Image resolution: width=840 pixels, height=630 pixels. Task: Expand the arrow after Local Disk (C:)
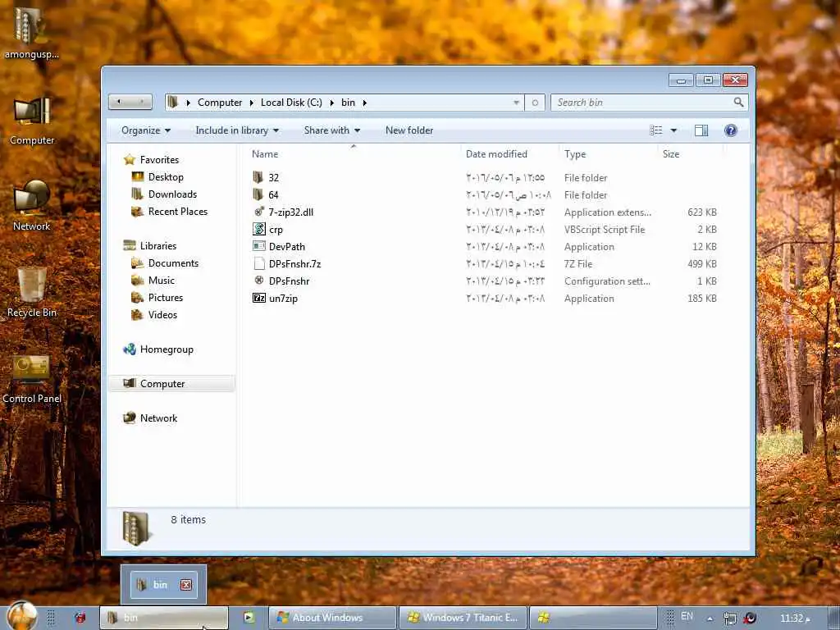(x=331, y=103)
